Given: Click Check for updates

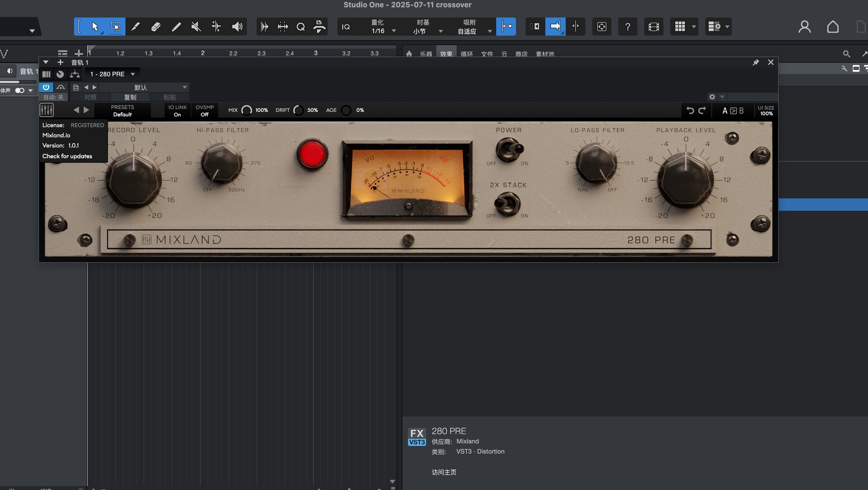Looking at the screenshot, I should click(67, 156).
